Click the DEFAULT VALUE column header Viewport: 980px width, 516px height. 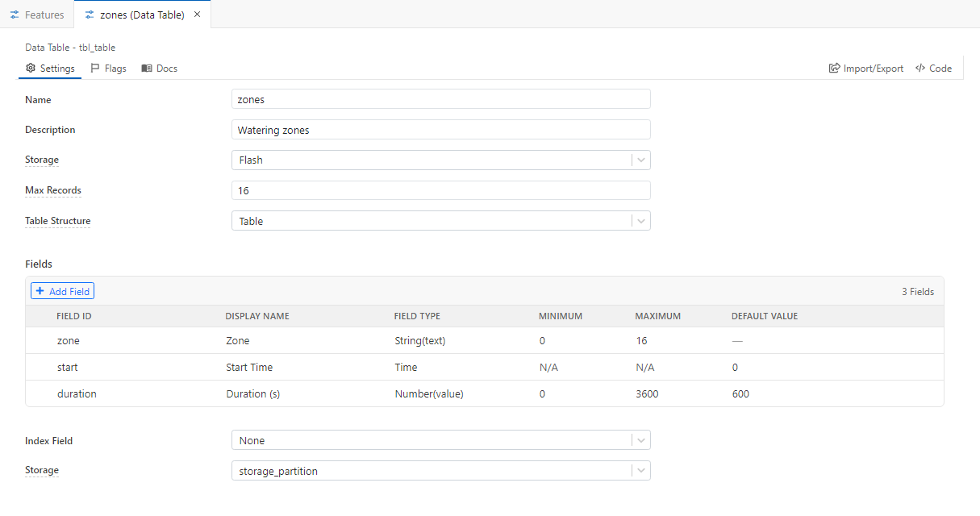coord(765,316)
